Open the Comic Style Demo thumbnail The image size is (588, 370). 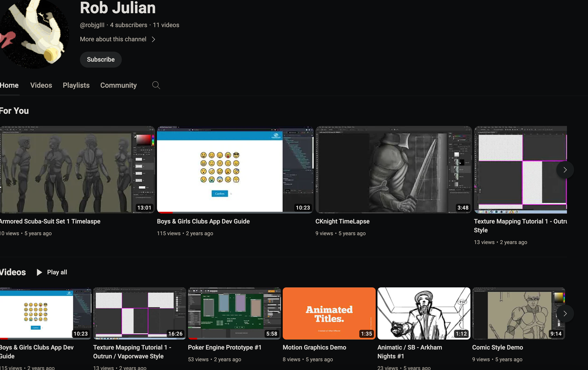point(518,313)
